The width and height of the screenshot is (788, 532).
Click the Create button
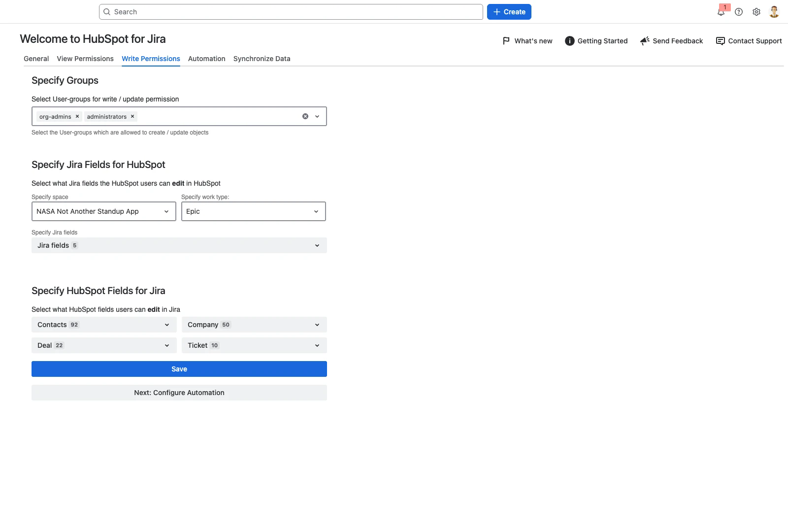click(509, 12)
